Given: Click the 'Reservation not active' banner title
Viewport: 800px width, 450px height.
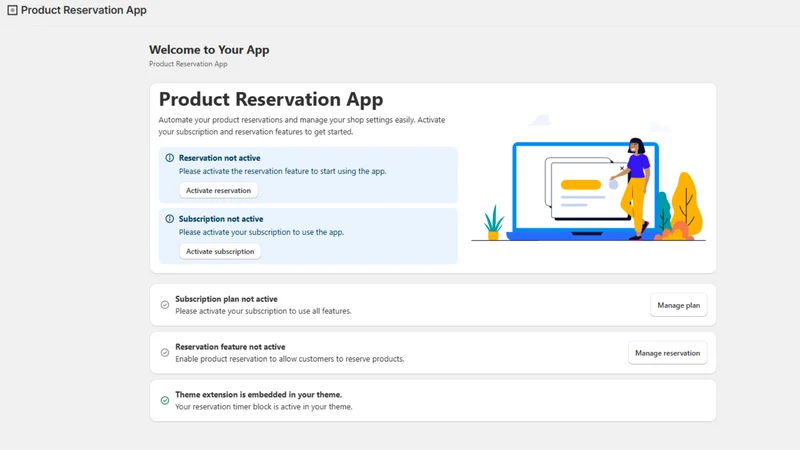Looking at the screenshot, I should (x=219, y=158).
